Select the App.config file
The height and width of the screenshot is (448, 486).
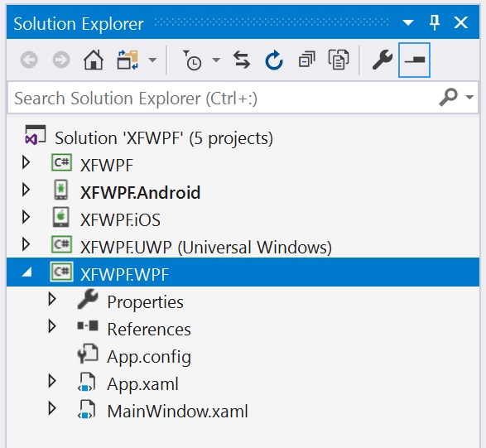(x=149, y=357)
